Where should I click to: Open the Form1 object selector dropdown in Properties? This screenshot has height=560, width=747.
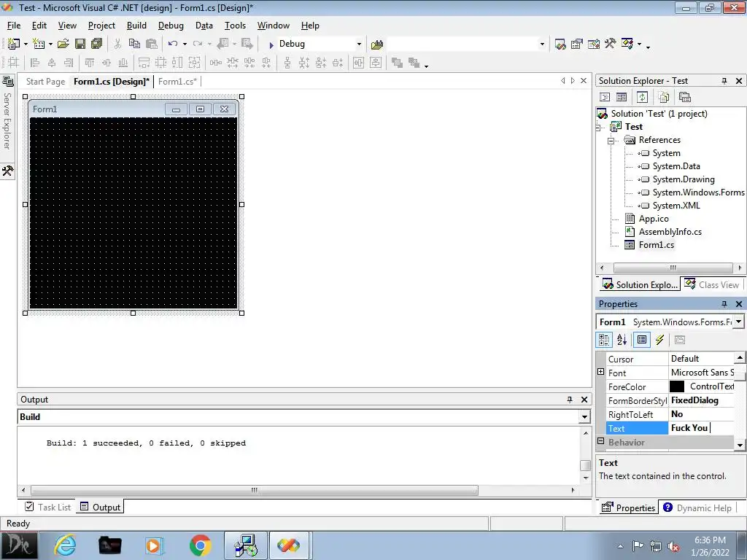[738, 322]
